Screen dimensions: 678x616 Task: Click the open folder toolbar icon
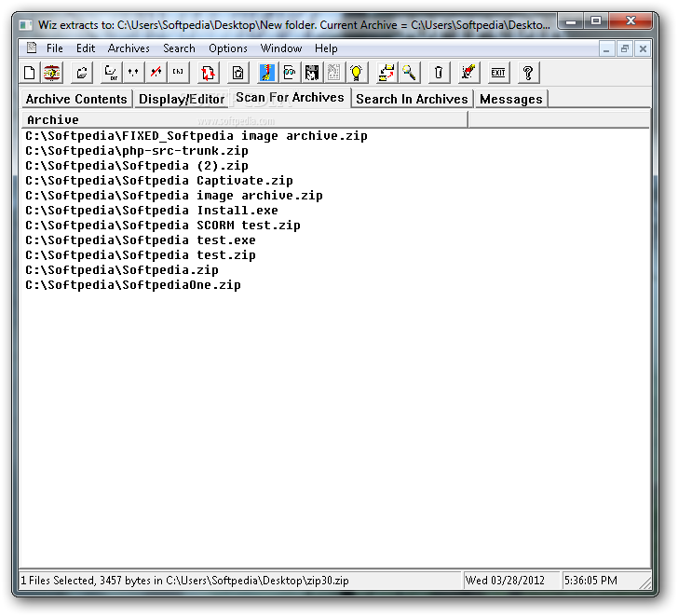(x=82, y=73)
